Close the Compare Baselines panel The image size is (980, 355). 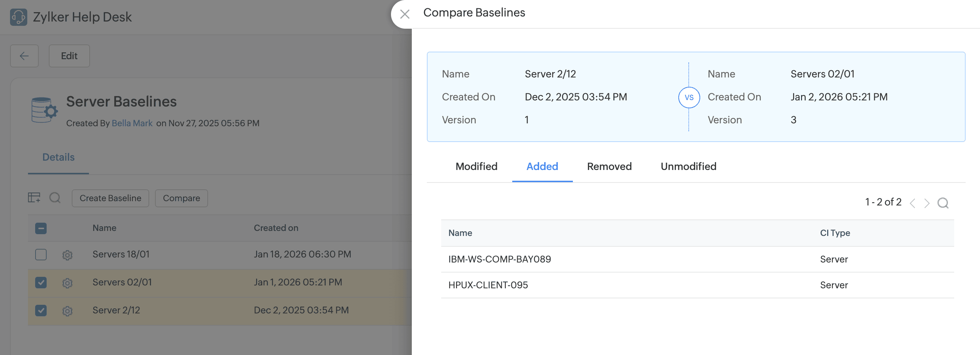[x=404, y=14]
